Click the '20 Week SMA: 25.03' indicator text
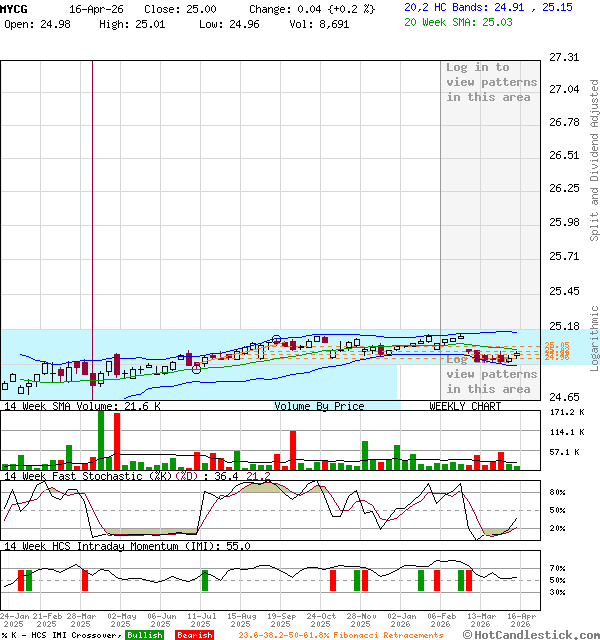 pos(459,21)
